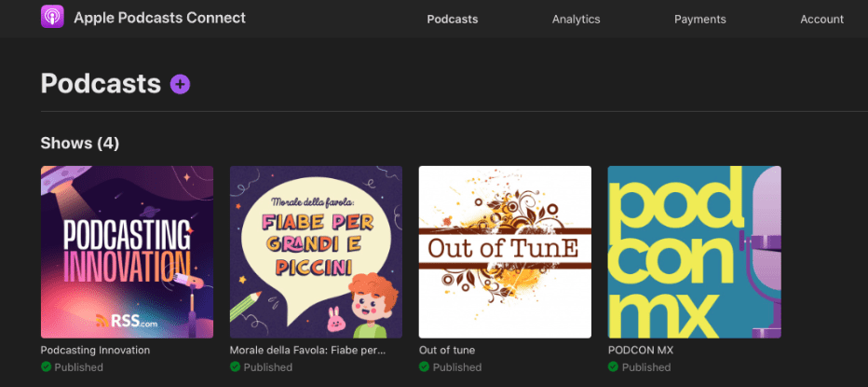The height and width of the screenshot is (387, 868).
Task: Click the large Podcasts page heading
Action: (x=101, y=84)
